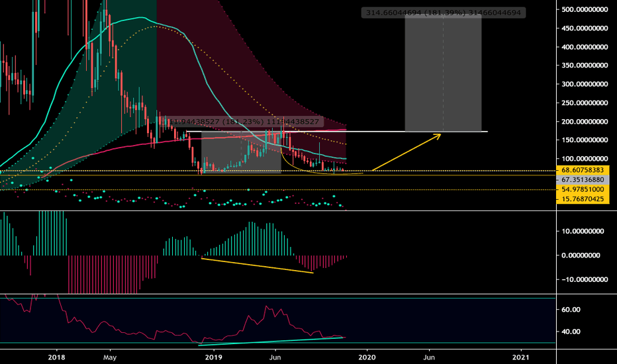This screenshot has height=364, width=617.
Task: Click the 200.00000000 price axis value
Action: [x=585, y=122]
